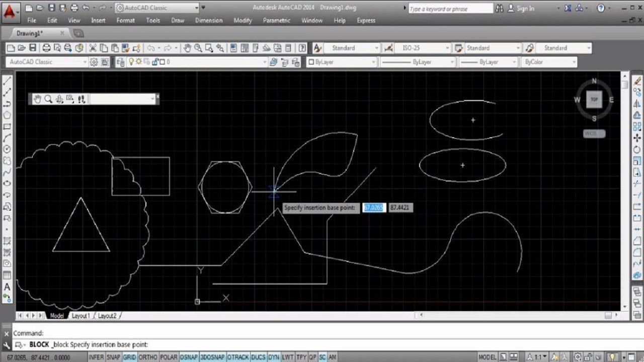
Task: Open the Dimension menu
Action: [209, 21]
